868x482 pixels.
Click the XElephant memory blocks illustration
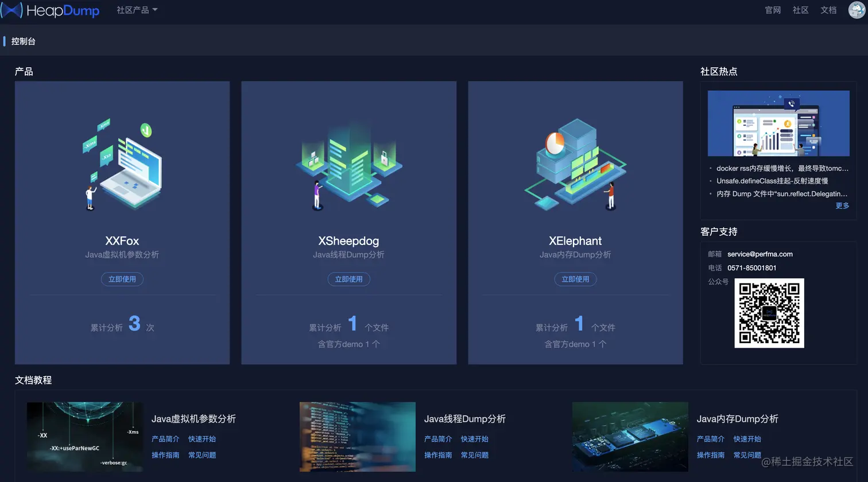(575, 165)
